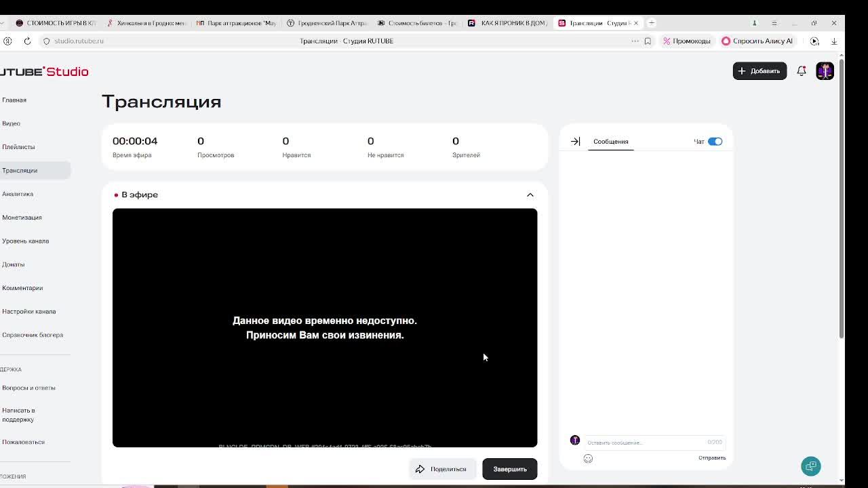Image resolution: width=868 pixels, height=488 pixels.
Task: Open Справочник блогера in sidebar
Action: [33, 335]
